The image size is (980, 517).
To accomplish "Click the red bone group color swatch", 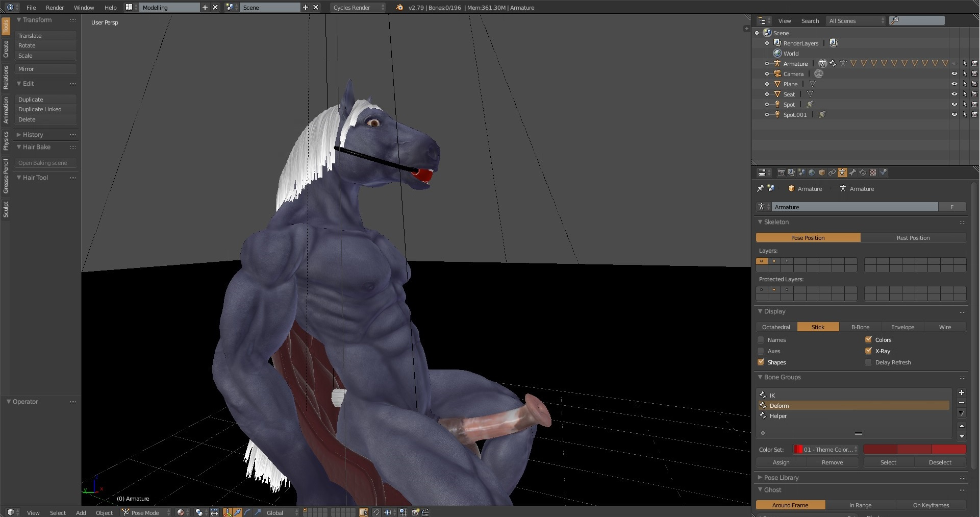I will (880, 450).
